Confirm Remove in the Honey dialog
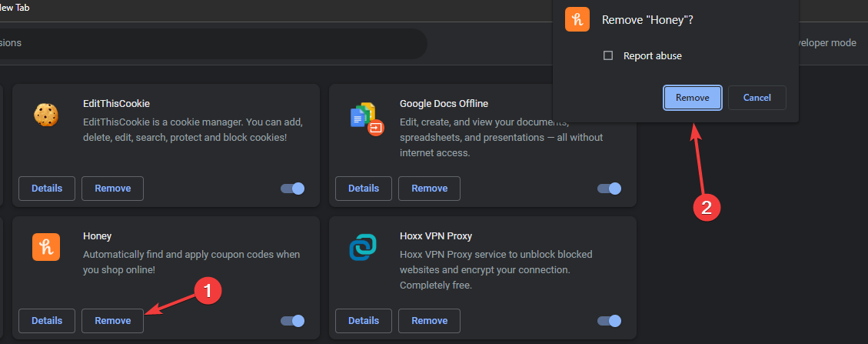Screen dimensions: 868x344 click(693, 98)
